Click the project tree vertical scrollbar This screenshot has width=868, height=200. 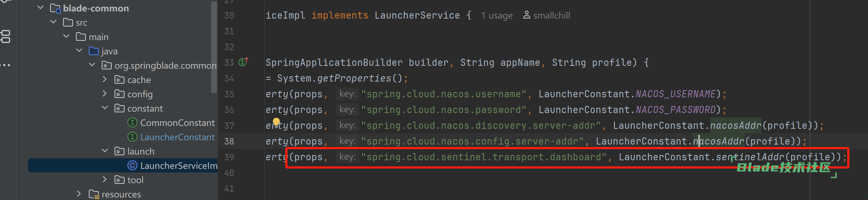[214, 47]
